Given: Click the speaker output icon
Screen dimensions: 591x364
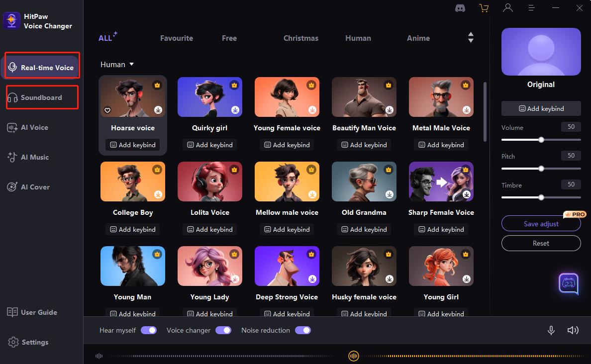Looking at the screenshot, I should pos(573,330).
